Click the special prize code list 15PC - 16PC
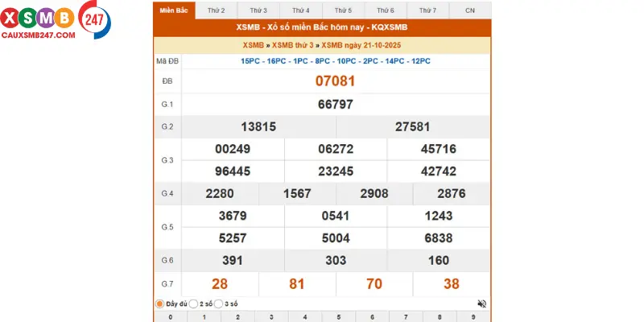Image resolution: width=644 pixels, height=322 pixels. (336, 61)
